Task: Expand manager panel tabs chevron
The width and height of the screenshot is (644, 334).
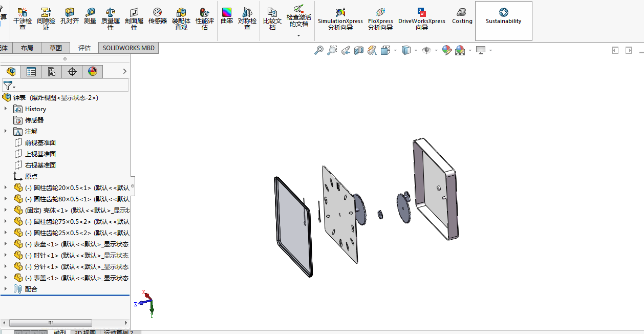Action: 124,72
